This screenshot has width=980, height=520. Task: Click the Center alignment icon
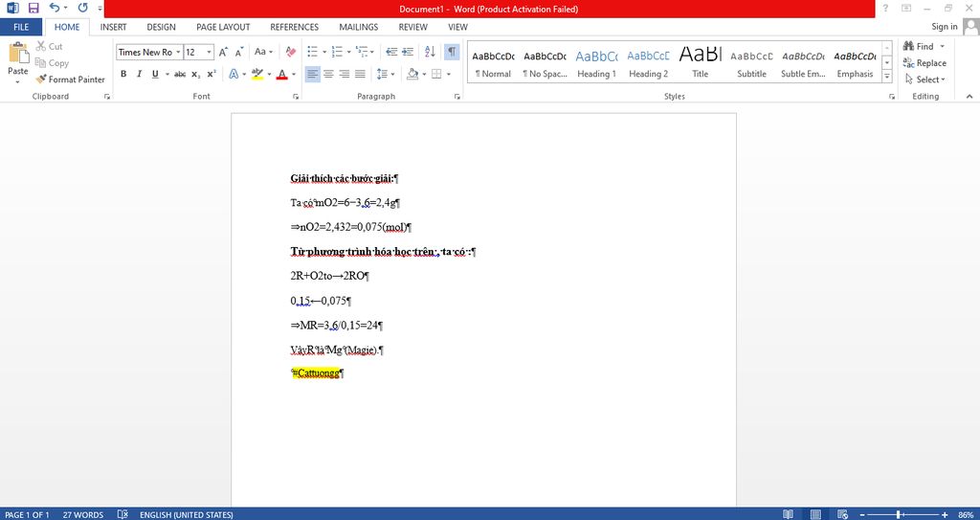328,74
